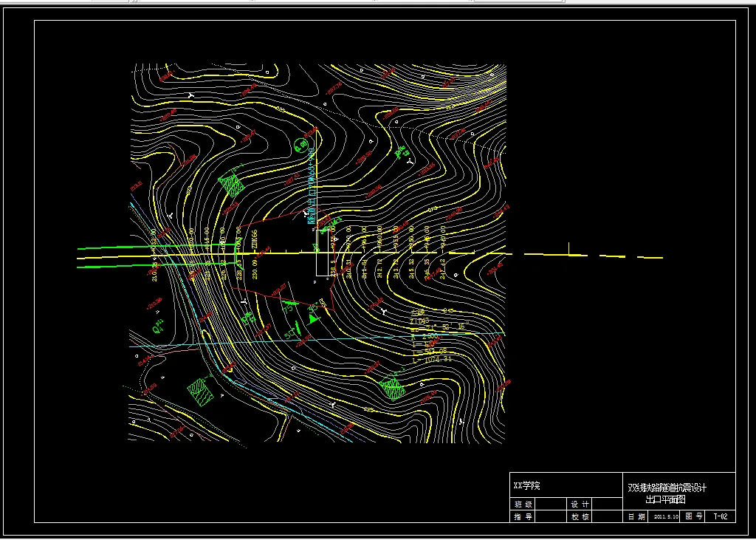Click the curve data line "L= 1074.31"
The height and width of the screenshot is (540, 756).
(432, 360)
